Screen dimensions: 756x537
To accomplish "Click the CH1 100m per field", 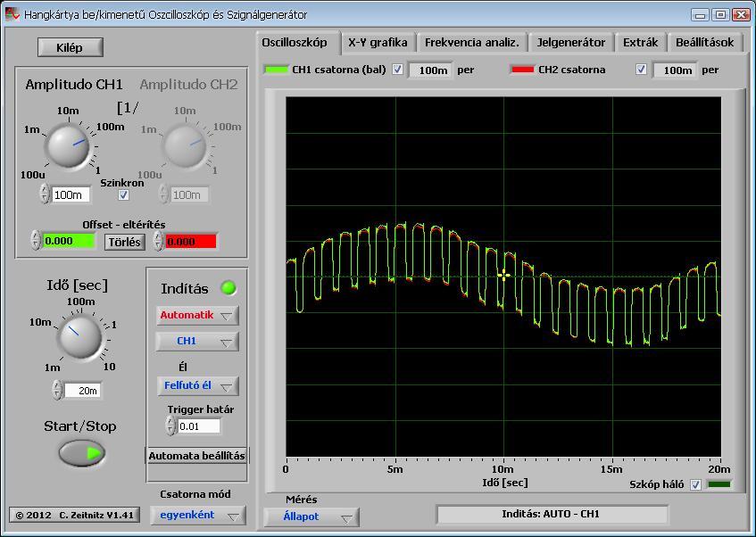I will point(431,70).
